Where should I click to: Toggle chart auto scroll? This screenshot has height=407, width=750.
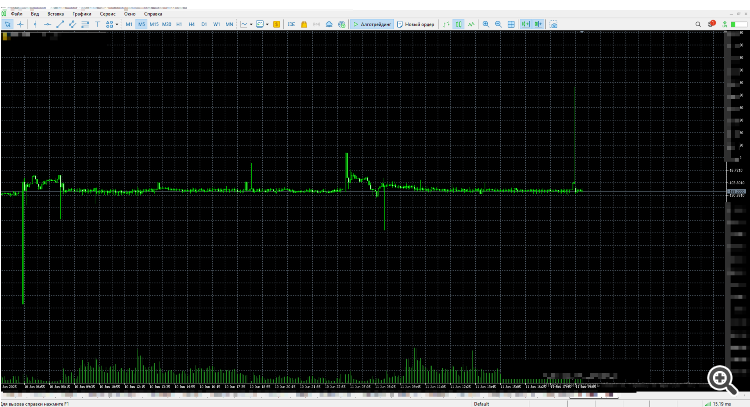point(526,24)
